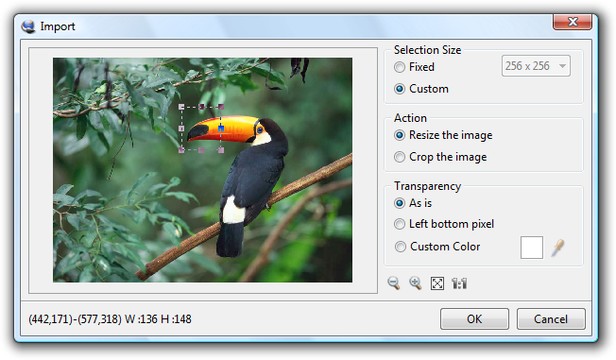Click the white custom color swatch
The width and height of the screenshot is (616, 360).
(532, 248)
